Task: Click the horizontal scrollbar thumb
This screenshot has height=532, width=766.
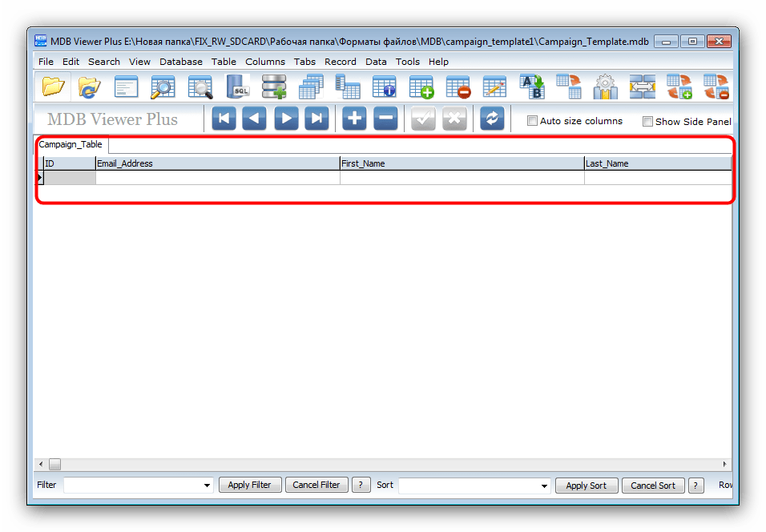Action: coord(54,464)
